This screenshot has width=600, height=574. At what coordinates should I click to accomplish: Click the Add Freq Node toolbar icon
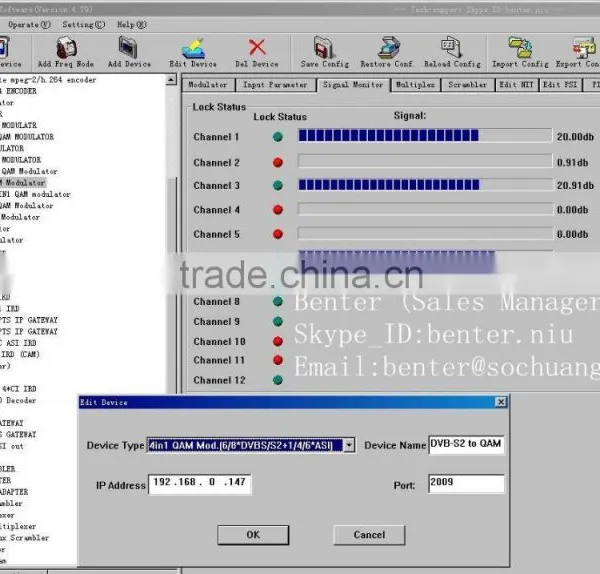66,48
